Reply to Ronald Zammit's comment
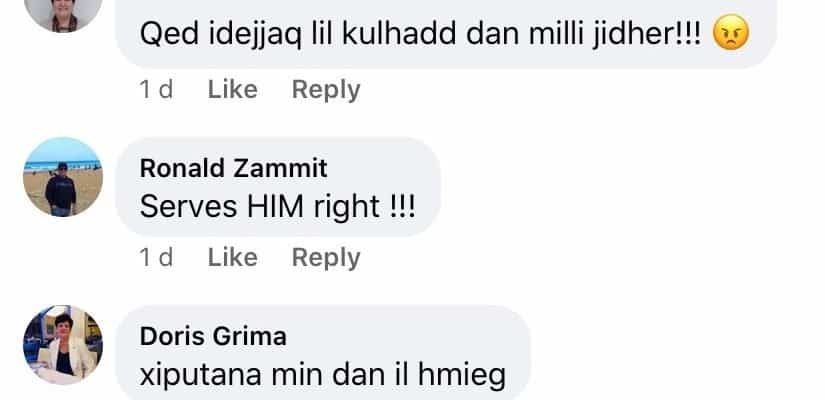 pyautogui.click(x=326, y=258)
